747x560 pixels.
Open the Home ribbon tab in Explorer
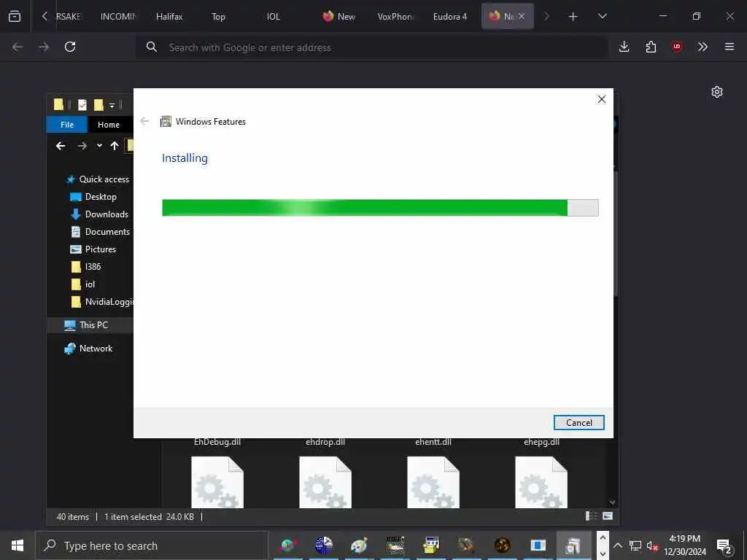pos(109,125)
